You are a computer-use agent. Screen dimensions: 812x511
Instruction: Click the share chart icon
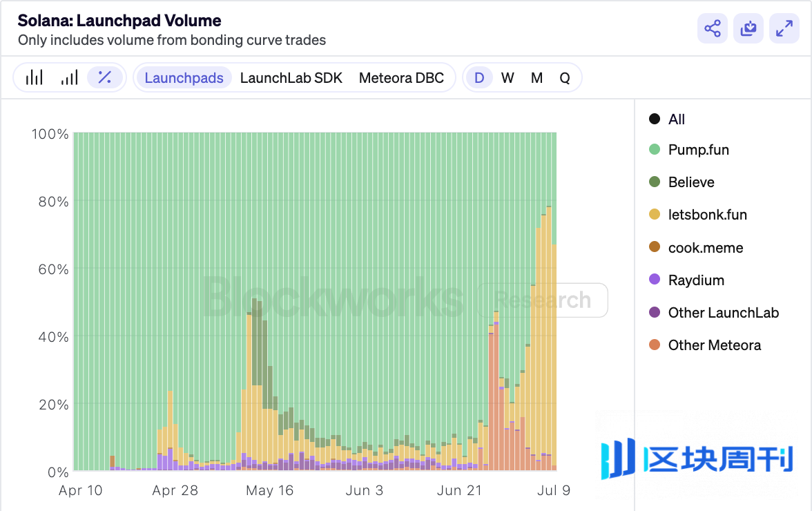pyautogui.click(x=713, y=28)
